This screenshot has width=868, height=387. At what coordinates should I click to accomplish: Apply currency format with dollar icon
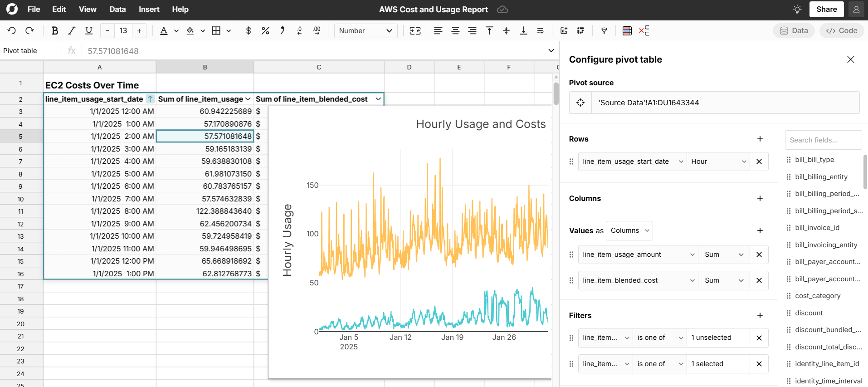click(248, 31)
